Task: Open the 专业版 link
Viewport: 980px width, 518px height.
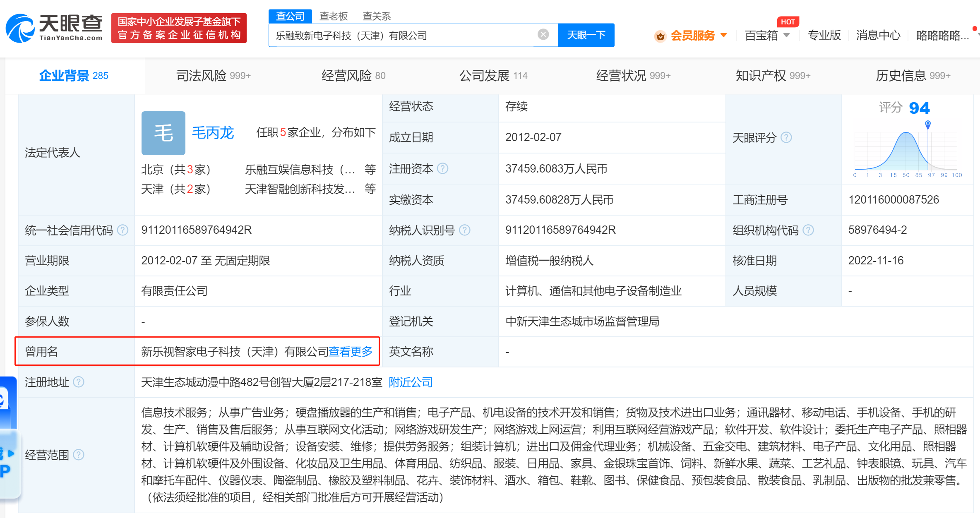Action: point(824,35)
